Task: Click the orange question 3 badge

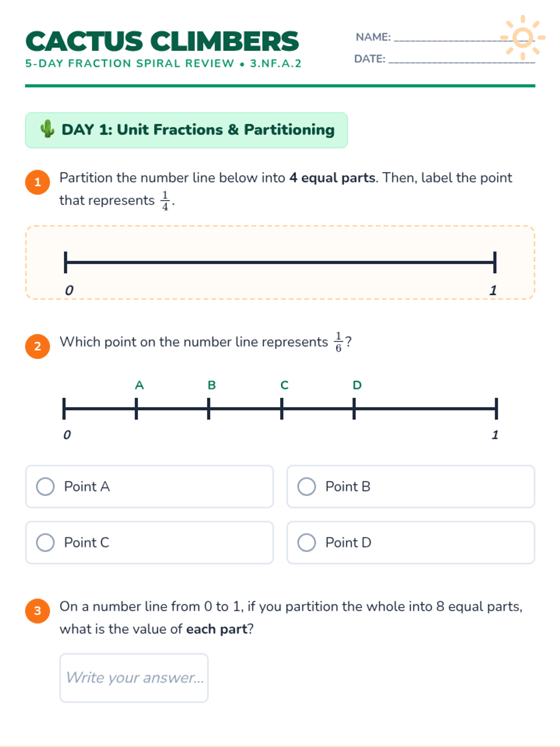Action: pyautogui.click(x=38, y=611)
